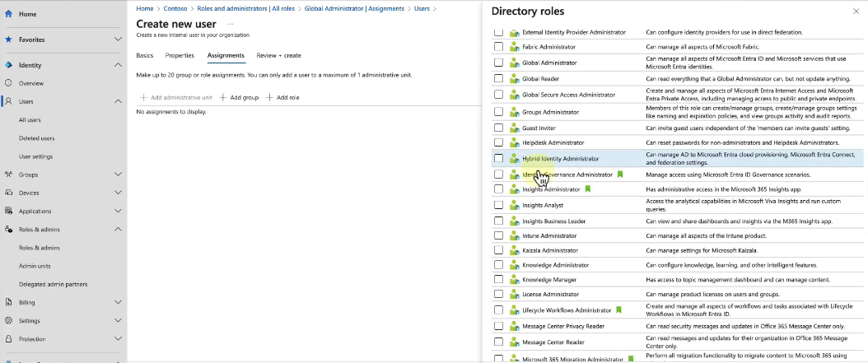Viewport: 868px width, 363px height.
Task: Check the Insights Analyst checkbox
Action: click(499, 205)
